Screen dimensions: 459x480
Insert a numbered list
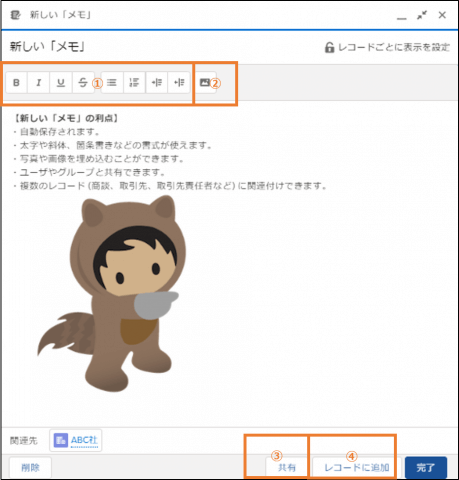point(134,82)
